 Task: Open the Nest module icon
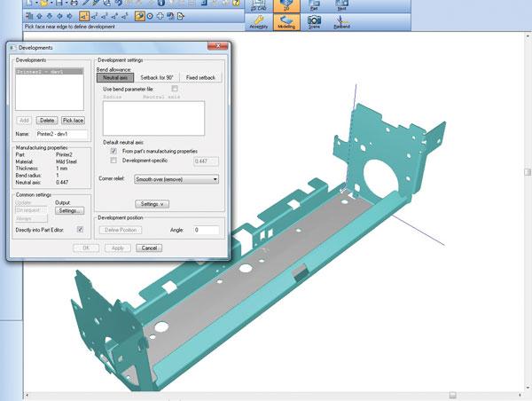coord(342,4)
